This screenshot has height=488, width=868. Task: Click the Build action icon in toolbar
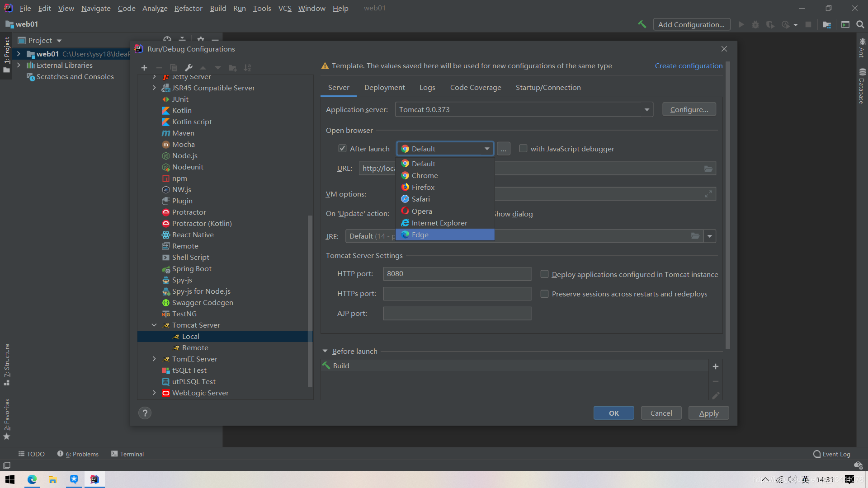640,24
